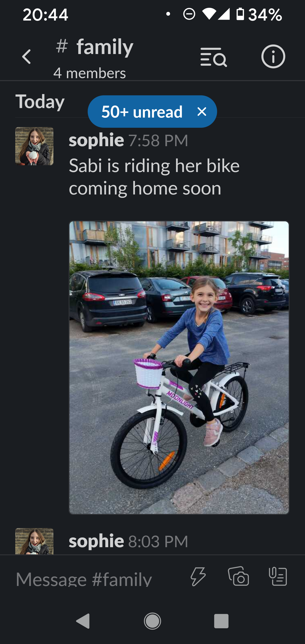This screenshot has height=644, width=305.
Task: Tap sophie's name on 8:03 PM message
Action: (x=97, y=541)
